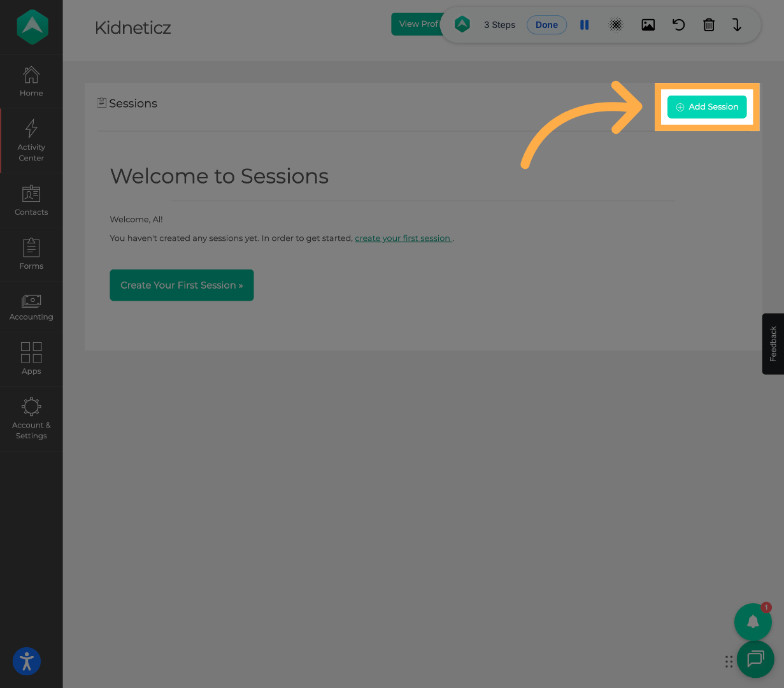Expand the accessibility options widget
Viewport: 784px width, 688px height.
(26, 661)
